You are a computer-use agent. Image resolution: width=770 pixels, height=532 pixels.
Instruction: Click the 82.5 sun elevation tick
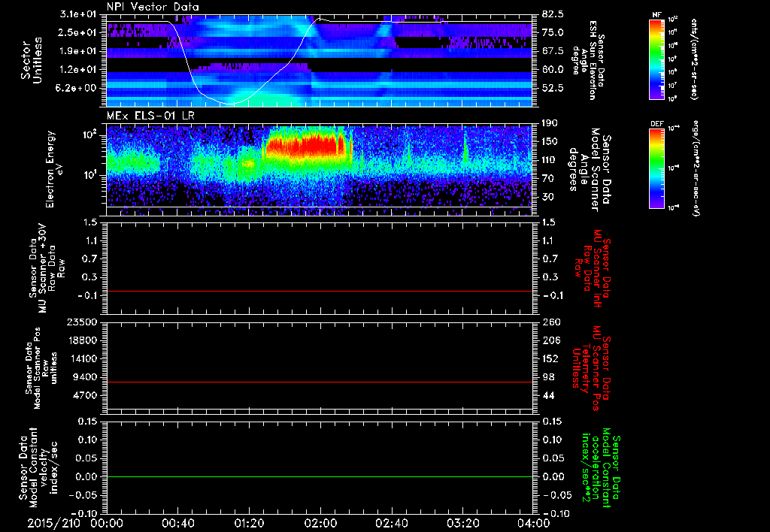click(553, 14)
